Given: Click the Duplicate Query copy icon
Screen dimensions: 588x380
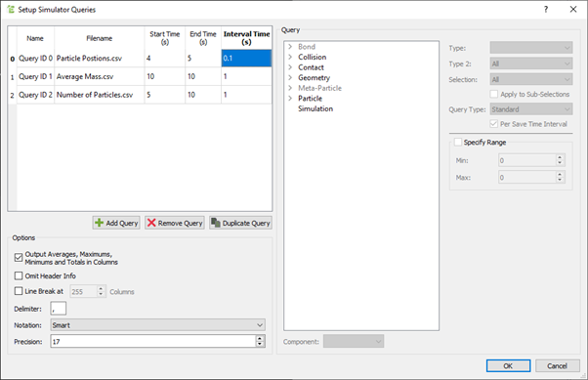Looking at the screenshot, I should [216, 223].
